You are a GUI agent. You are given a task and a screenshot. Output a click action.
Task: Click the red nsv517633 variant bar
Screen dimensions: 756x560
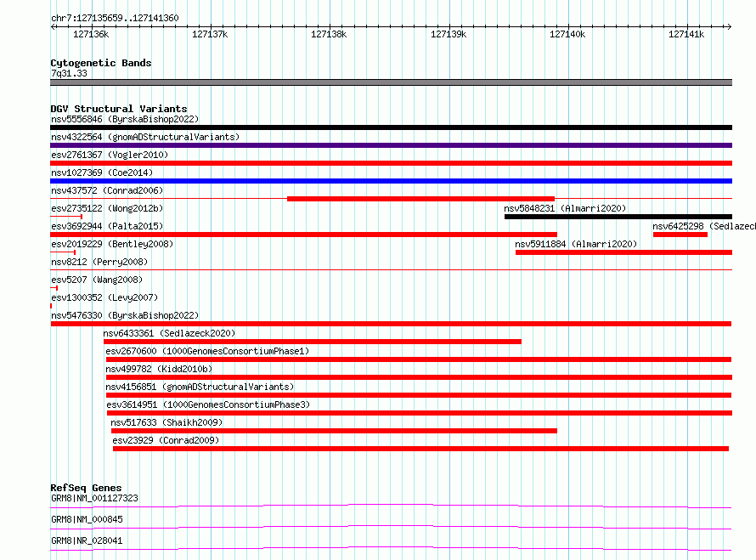pyautogui.click(x=334, y=431)
